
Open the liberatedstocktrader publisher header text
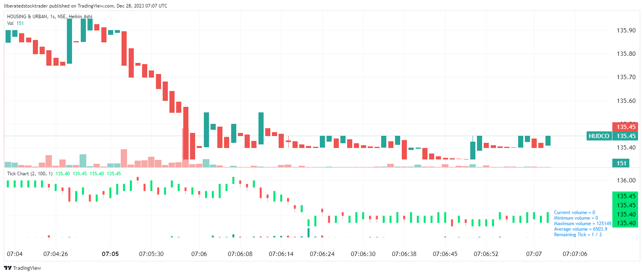click(x=85, y=6)
